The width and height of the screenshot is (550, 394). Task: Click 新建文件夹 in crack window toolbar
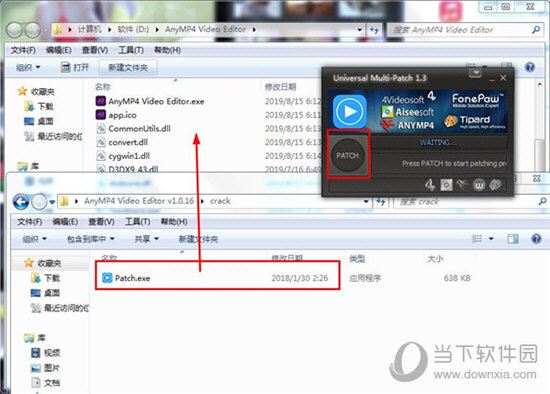pos(199,239)
